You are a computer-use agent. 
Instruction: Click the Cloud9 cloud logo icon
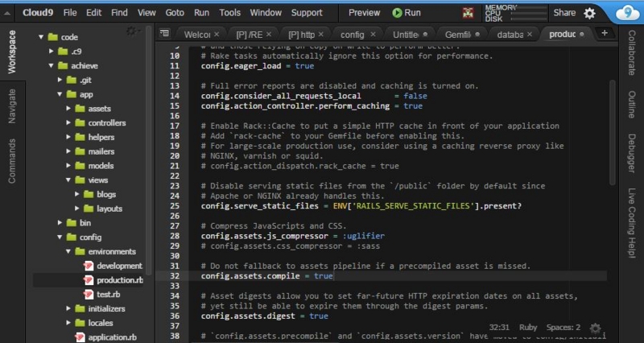627,13
